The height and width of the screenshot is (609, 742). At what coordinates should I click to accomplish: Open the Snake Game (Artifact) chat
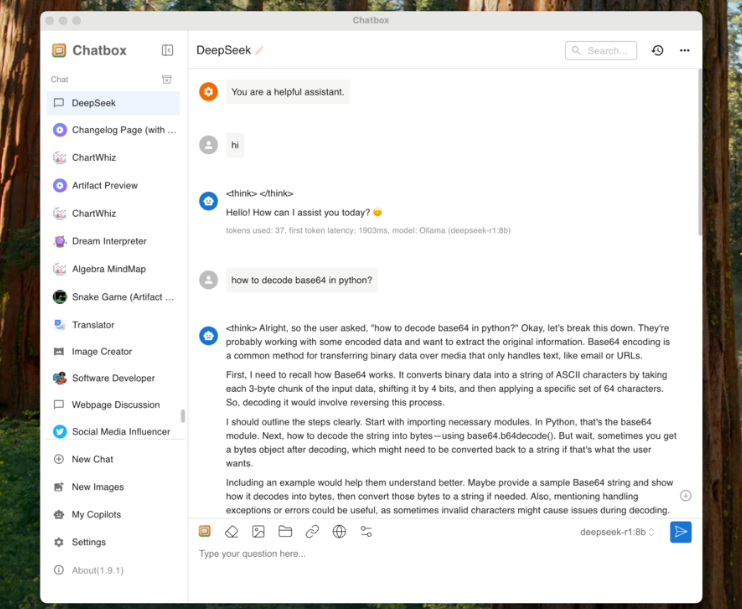tap(113, 297)
